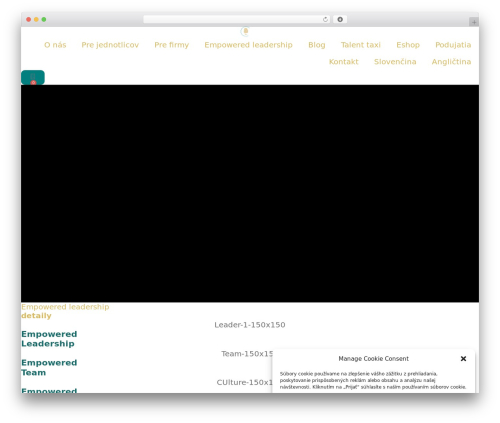The width and height of the screenshot is (500, 423).
Task: Open the Pre jednotlicov menu item
Action: 110,45
